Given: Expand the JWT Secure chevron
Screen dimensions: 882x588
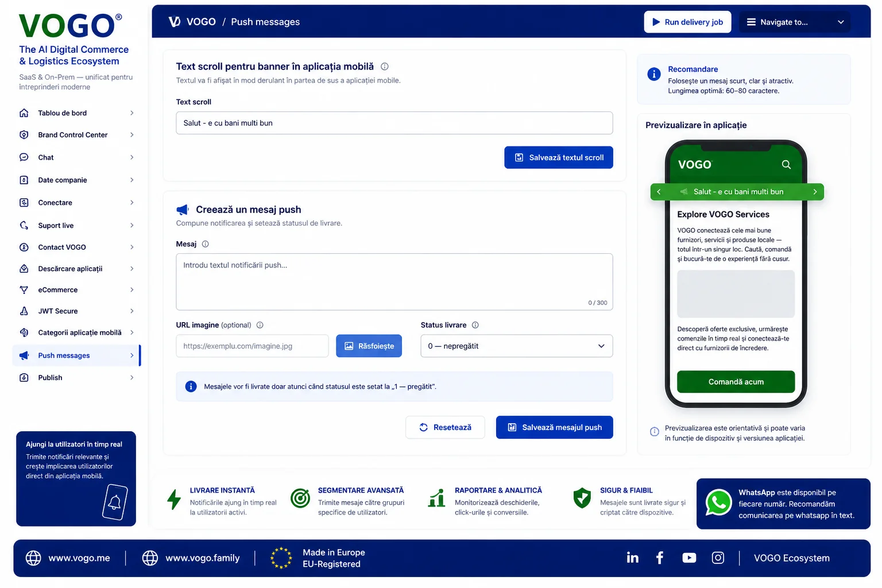Looking at the screenshot, I should [131, 311].
